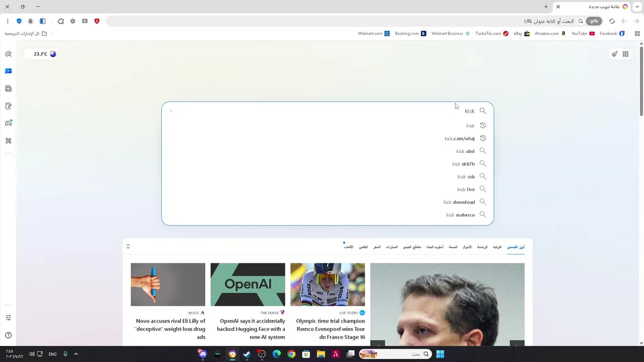Go forward using the right arrow

click(636, 21)
